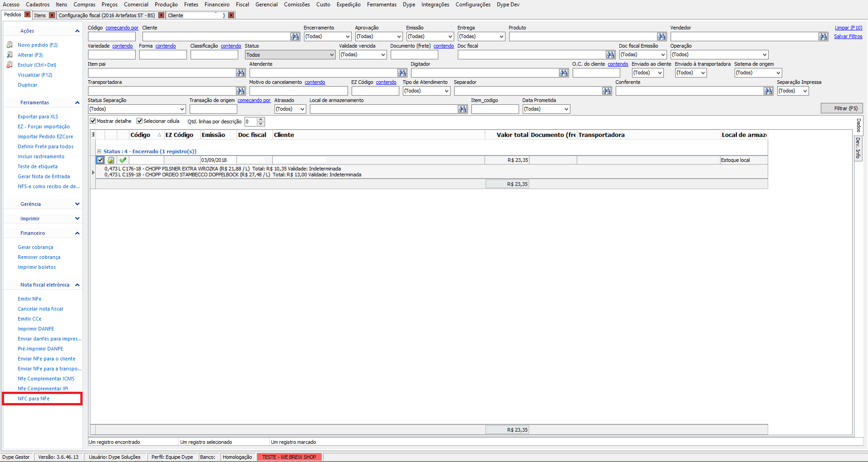Click the Código filter input field
The width and height of the screenshot is (868, 462).
(112, 36)
